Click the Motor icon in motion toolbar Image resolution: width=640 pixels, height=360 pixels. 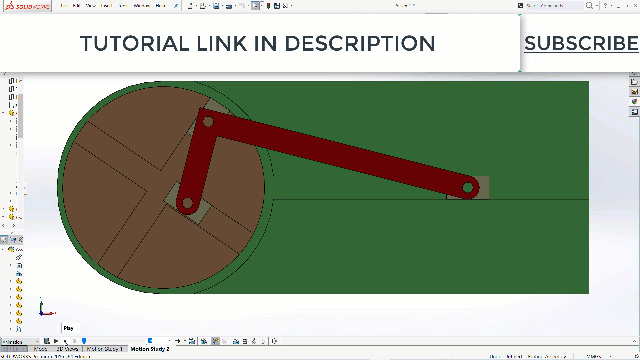coord(236,341)
